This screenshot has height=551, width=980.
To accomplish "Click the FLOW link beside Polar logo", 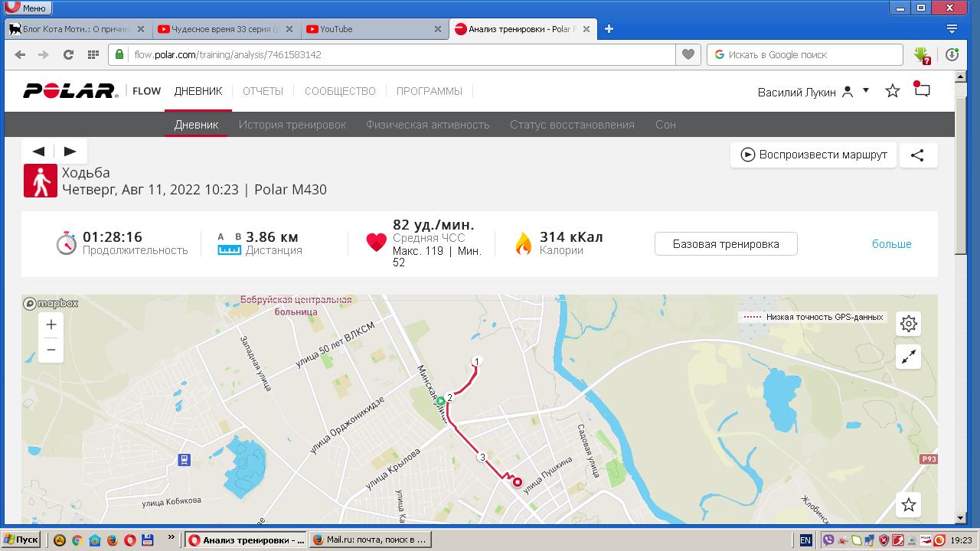I will coord(146,91).
